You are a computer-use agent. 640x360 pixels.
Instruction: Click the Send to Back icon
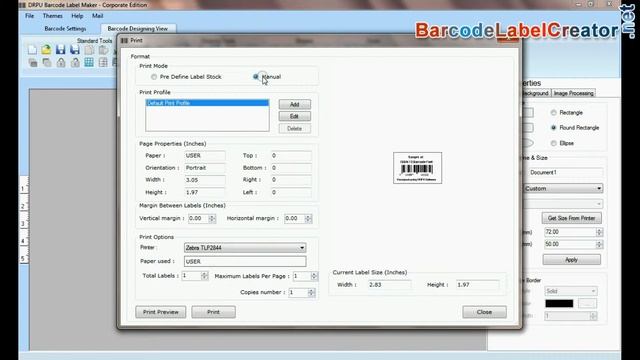(47, 62)
